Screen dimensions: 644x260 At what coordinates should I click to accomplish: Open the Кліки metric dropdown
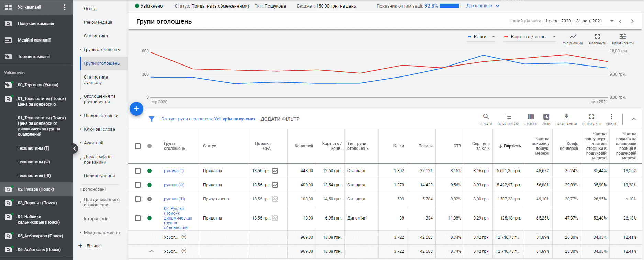pos(481,37)
